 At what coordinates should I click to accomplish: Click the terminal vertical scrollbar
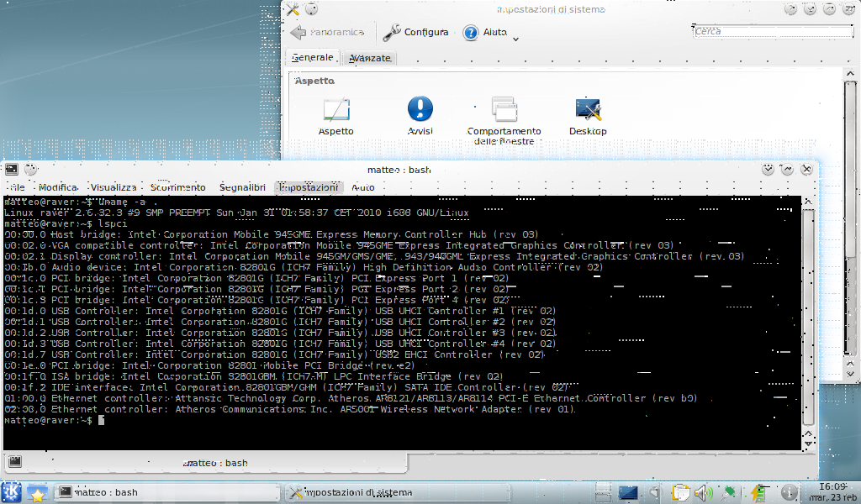point(808,319)
